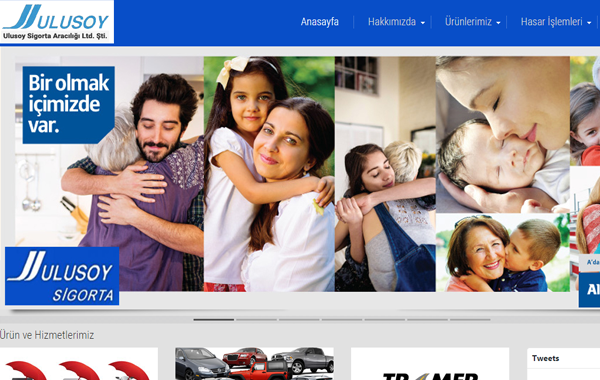Click the Tramer logo card

pyautogui.click(x=430, y=364)
